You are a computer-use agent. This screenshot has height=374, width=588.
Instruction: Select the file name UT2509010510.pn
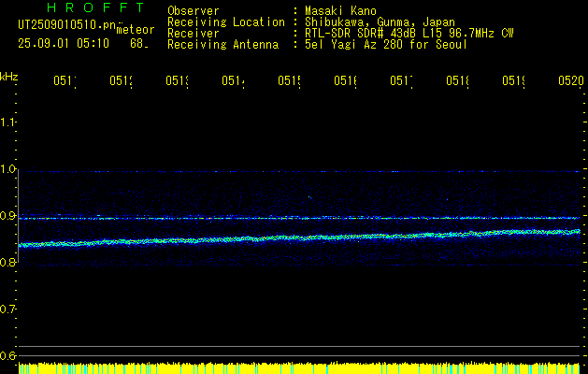67,24
